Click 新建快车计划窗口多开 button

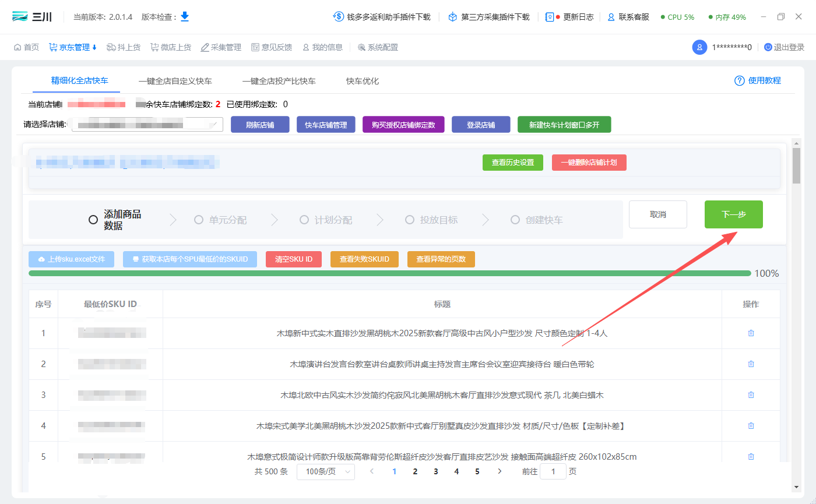tap(564, 125)
